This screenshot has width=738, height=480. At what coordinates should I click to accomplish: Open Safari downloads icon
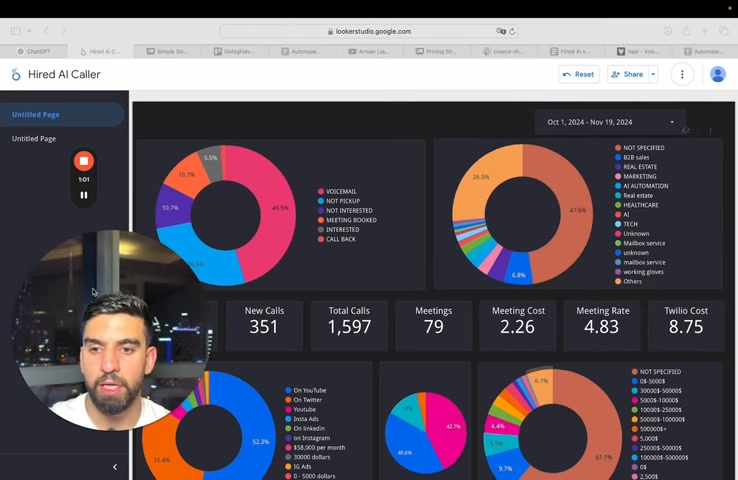pyautogui.click(x=667, y=31)
